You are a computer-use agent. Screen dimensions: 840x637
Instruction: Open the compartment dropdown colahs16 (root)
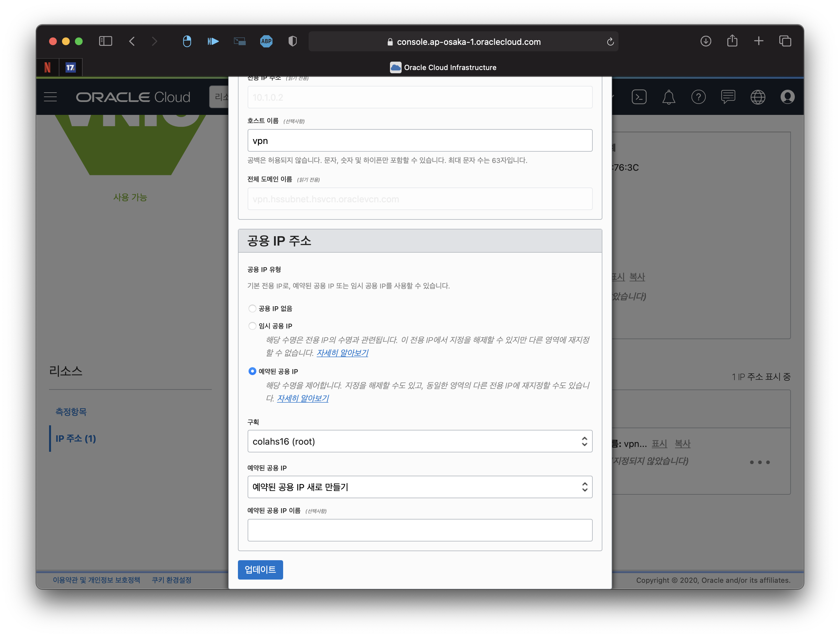click(420, 441)
